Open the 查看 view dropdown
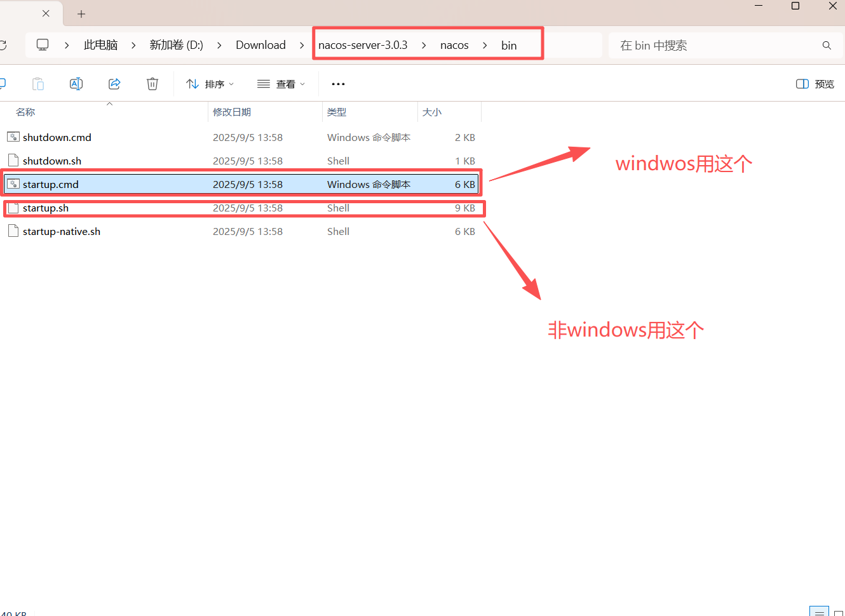This screenshot has width=845, height=616. pos(281,84)
